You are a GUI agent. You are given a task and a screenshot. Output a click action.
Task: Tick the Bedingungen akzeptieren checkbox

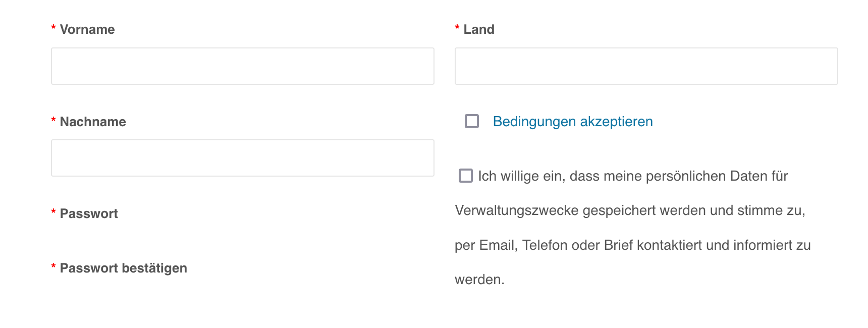(x=472, y=121)
